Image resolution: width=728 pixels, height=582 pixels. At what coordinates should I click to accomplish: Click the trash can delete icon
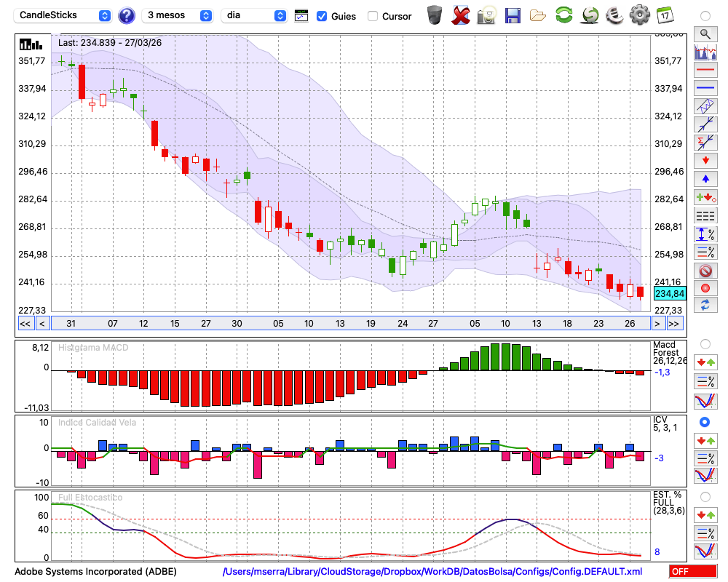pos(435,15)
